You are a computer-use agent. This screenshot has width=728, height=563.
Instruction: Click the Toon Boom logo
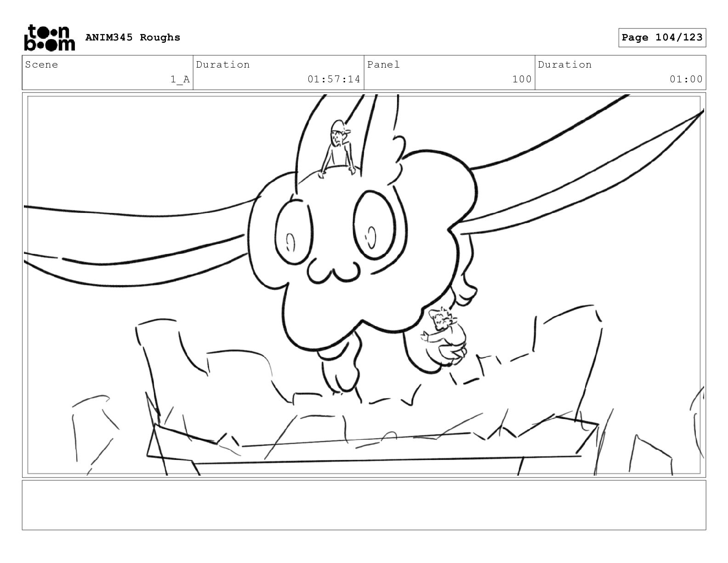[49, 37]
